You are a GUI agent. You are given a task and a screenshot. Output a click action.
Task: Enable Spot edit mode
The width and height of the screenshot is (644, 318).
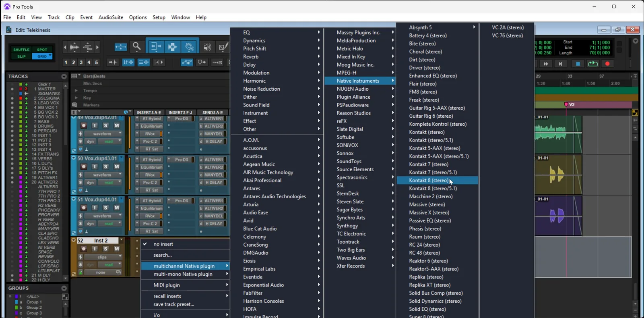coord(42,50)
